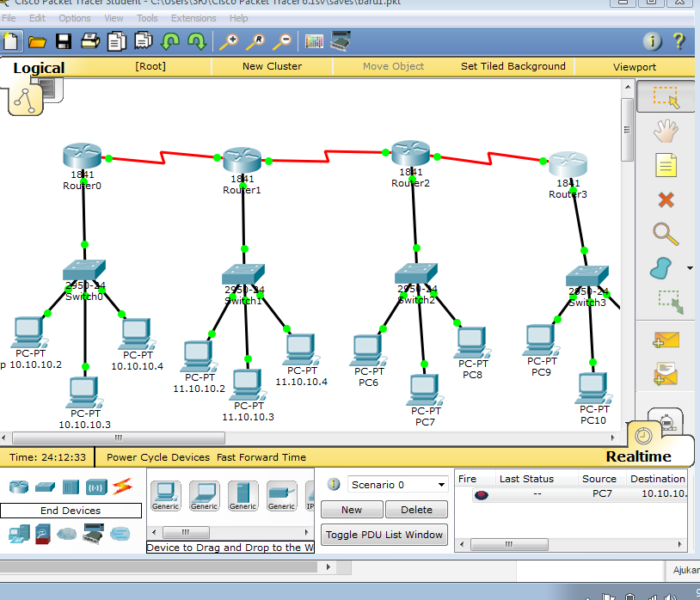Choose the Move Layout hand tool
The height and width of the screenshot is (600, 700).
(x=666, y=132)
